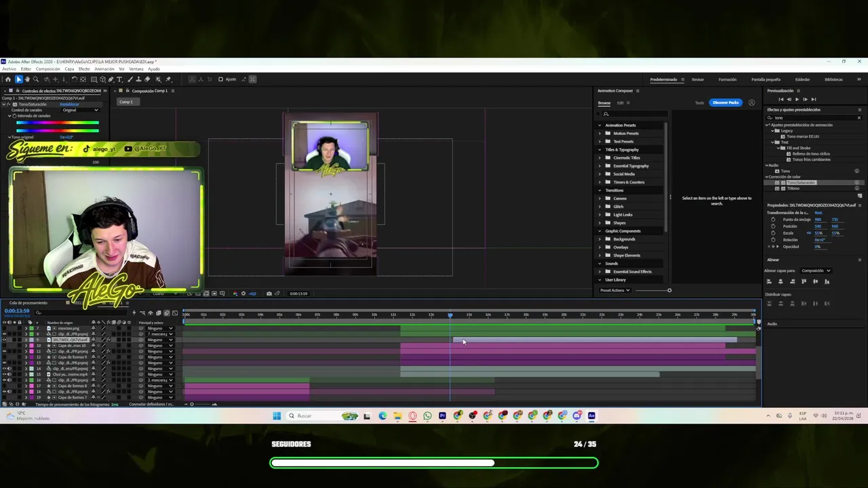868x488 pixels.
Task: Select the Rotation tool
Action: (x=74, y=79)
